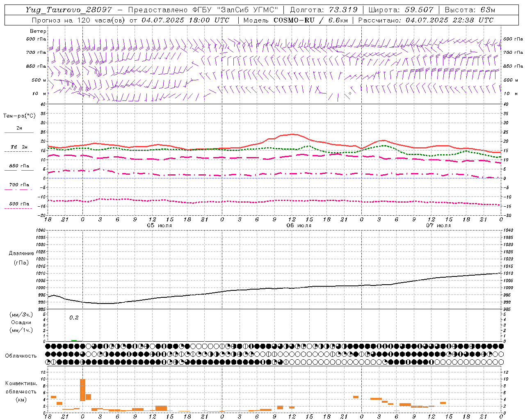Viewport: 525px width, 420px height.
Task: Click the station name Yug_Taurovo_28097
Action: [x=68, y=10]
